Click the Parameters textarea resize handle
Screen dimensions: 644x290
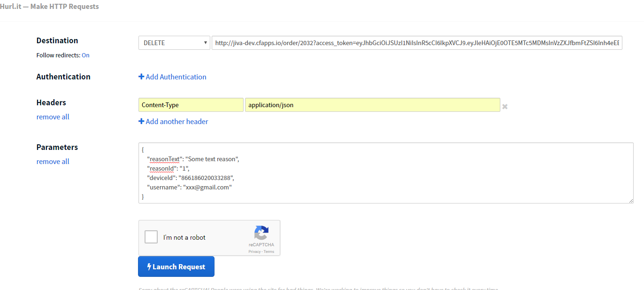coord(631,201)
